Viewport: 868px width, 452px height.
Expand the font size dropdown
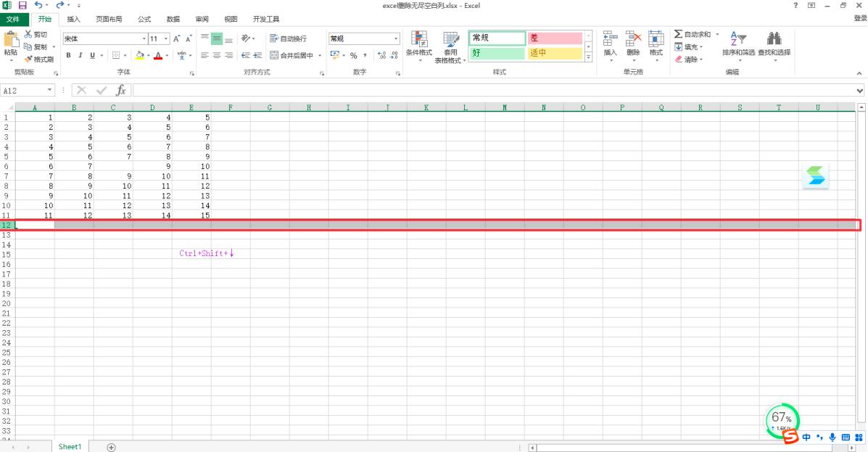pyautogui.click(x=165, y=38)
